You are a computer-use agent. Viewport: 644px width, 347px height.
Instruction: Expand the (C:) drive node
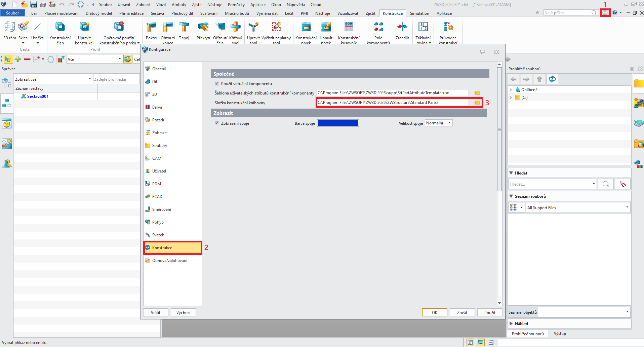tap(511, 98)
